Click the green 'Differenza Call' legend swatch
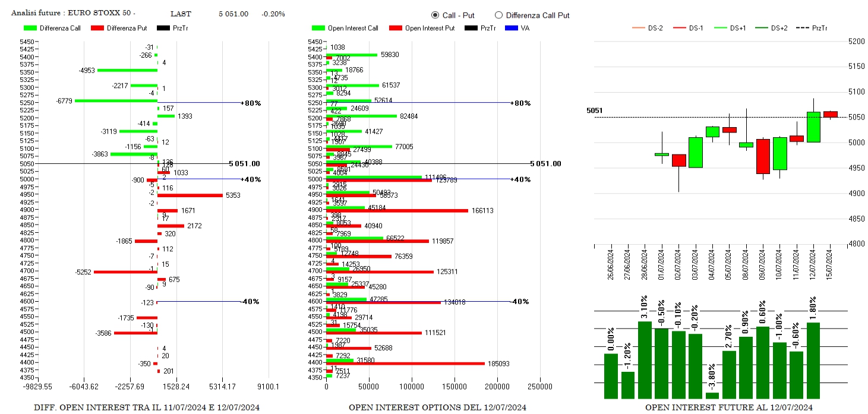The width and height of the screenshot is (868, 414). click(30, 28)
